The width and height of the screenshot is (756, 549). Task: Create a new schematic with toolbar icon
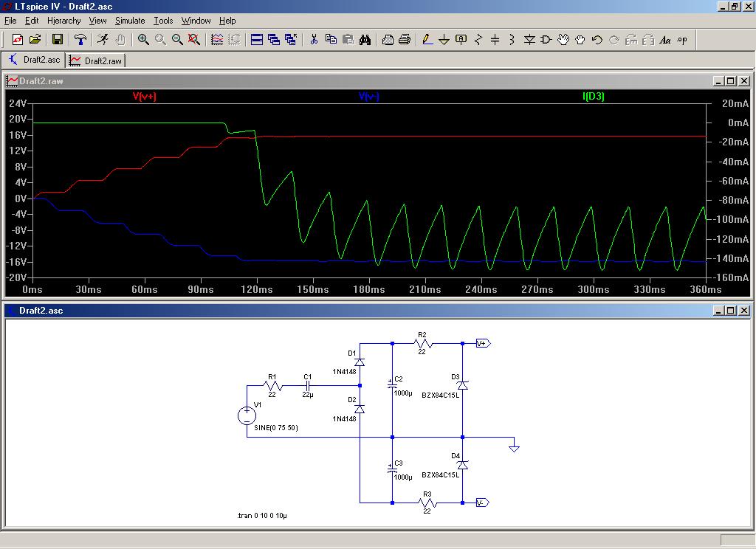pyautogui.click(x=18, y=40)
